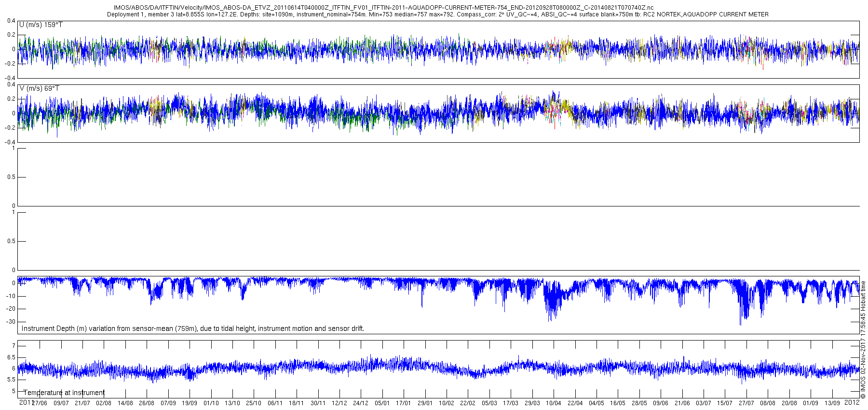Viewport: 868px width, 410px height.
Task: Click the 7 tick on the temperature axis
Action: [x=14, y=346]
